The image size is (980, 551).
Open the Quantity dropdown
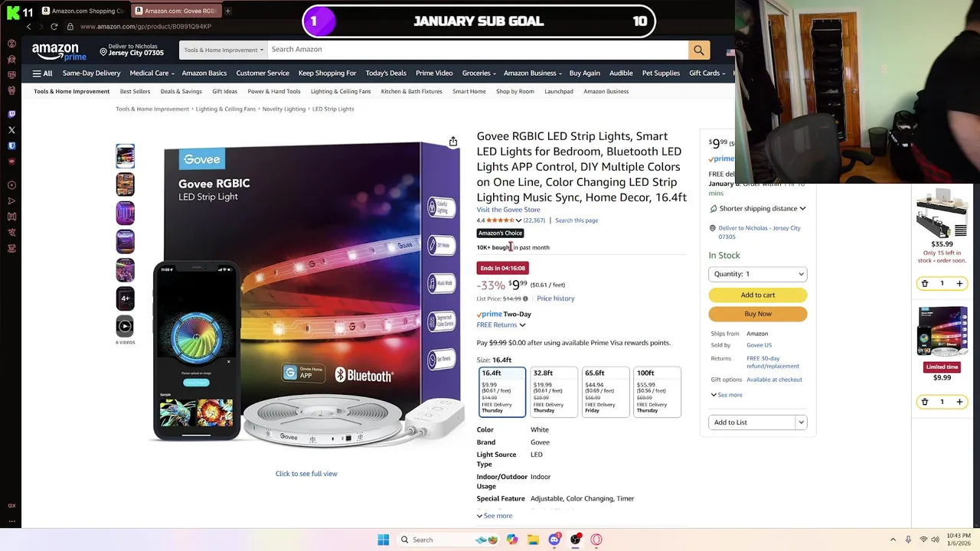[758, 274]
